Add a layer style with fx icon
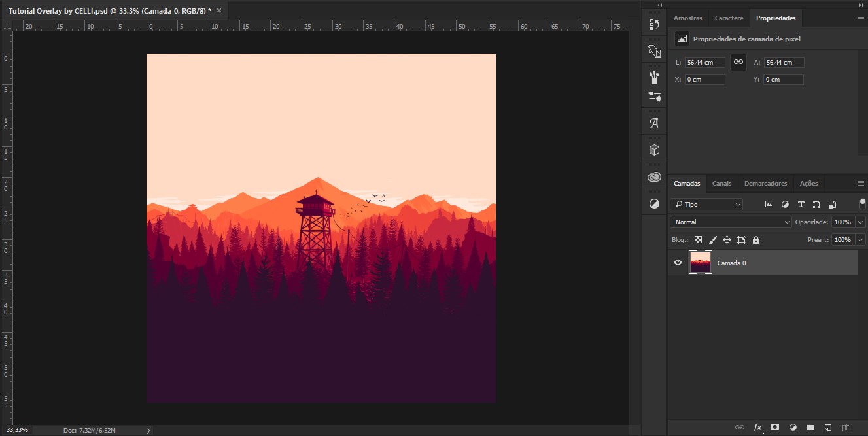Image resolution: width=868 pixels, height=436 pixels. click(757, 427)
